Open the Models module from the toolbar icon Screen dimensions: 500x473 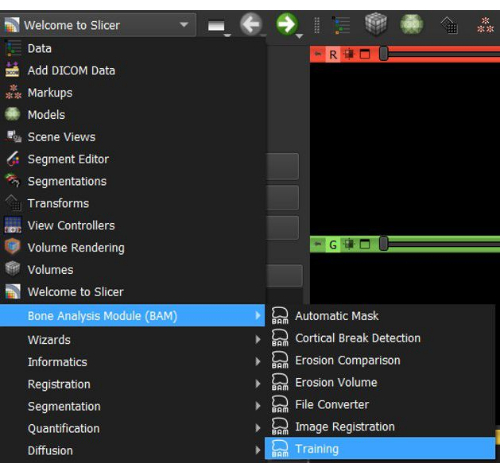[x=412, y=24]
